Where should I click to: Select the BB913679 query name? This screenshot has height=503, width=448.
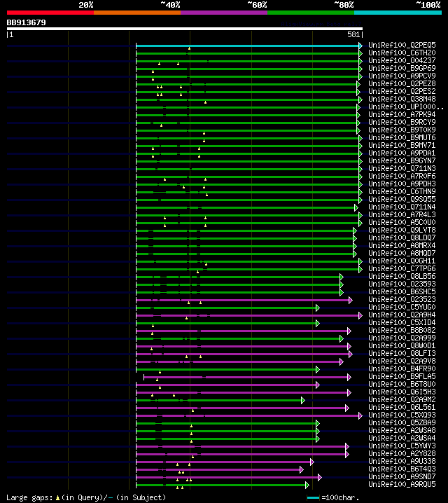(27, 22)
